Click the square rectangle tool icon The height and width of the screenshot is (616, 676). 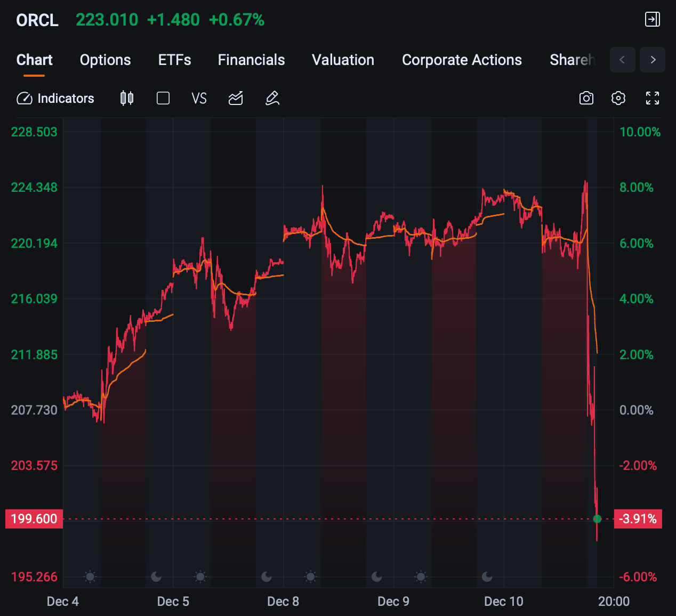(163, 98)
